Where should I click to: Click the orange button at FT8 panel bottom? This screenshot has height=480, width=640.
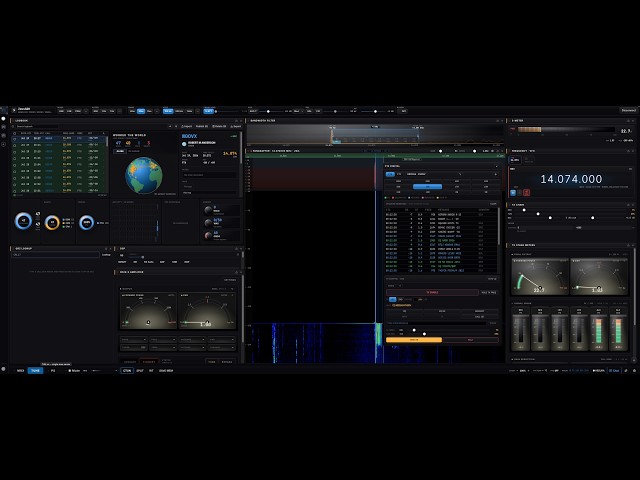[414, 340]
